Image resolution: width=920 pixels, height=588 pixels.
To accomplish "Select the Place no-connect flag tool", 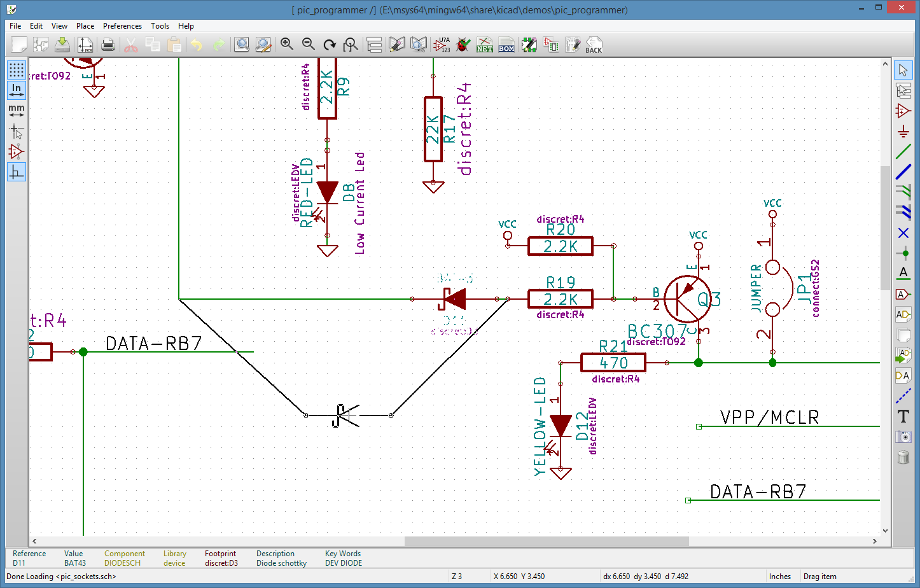I will coord(903,233).
